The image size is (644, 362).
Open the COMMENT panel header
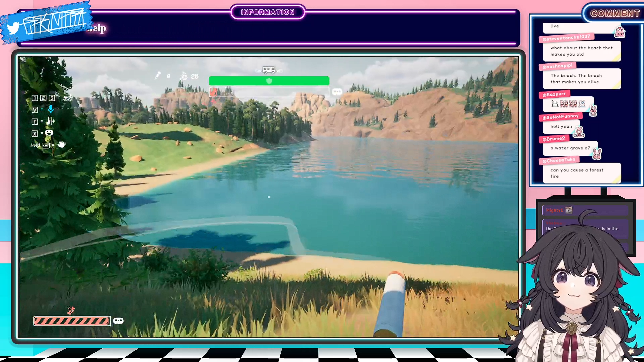pos(615,13)
